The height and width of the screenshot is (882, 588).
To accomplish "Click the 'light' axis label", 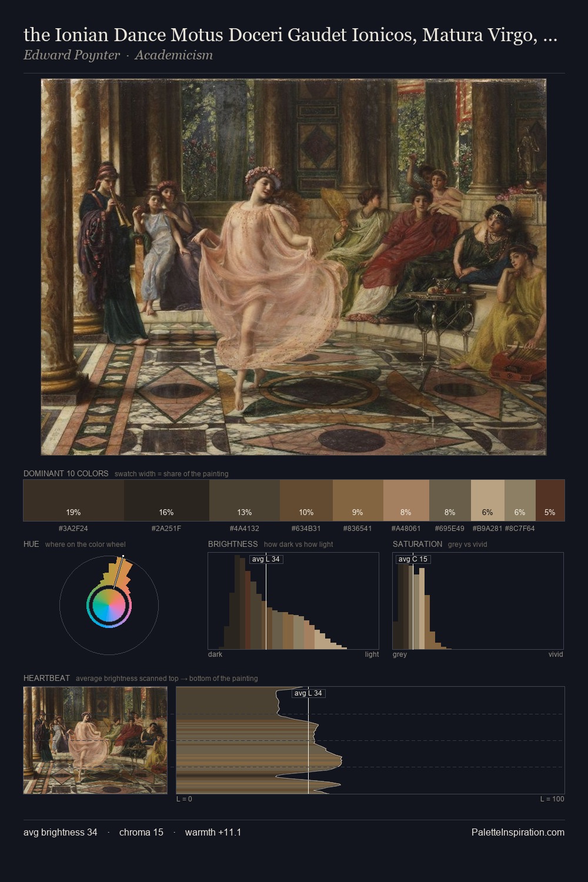I will [372, 654].
